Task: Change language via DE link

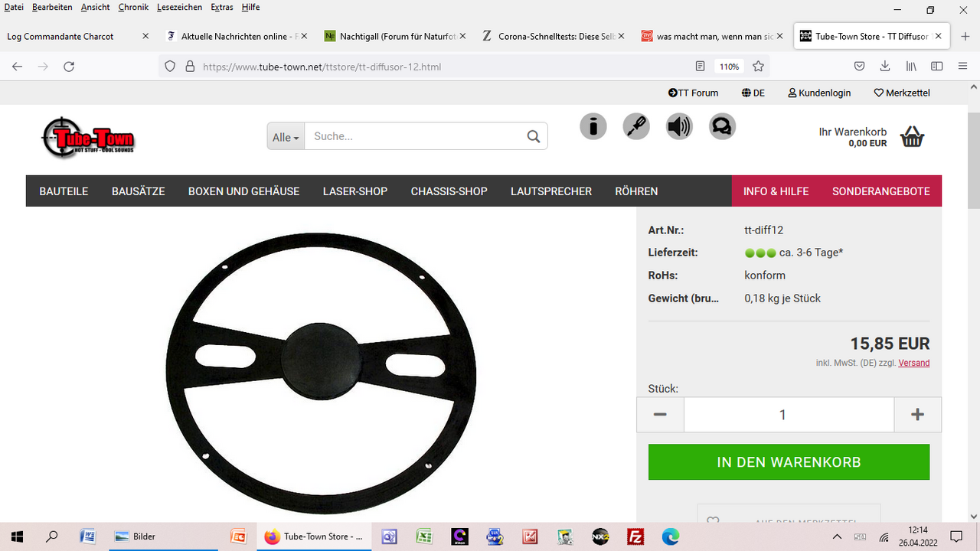Action: 753,93
